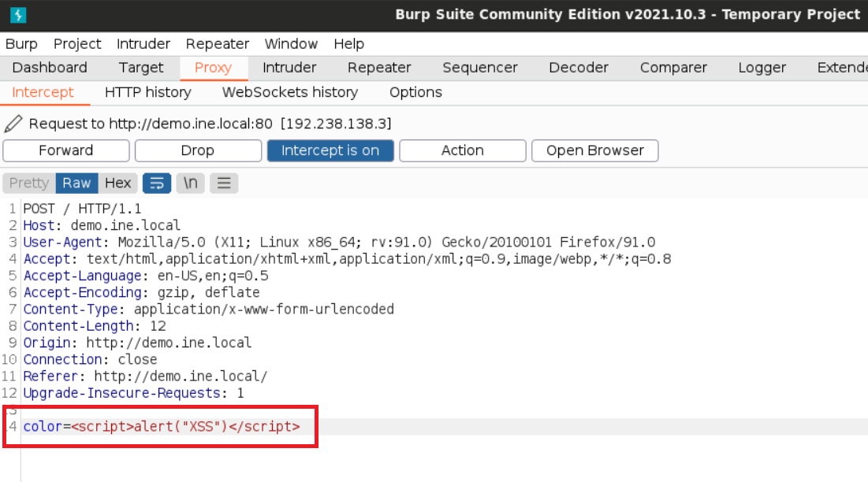This screenshot has width=868, height=482.
Task: Open the Window menu
Action: point(291,43)
